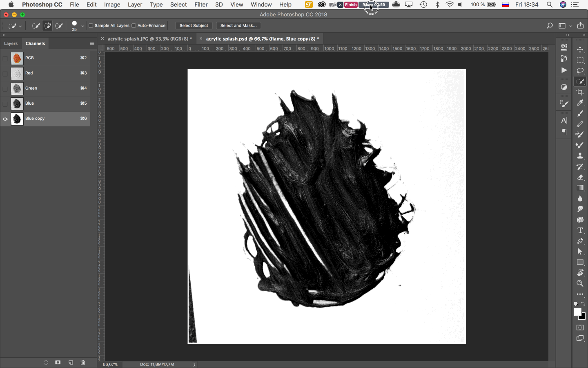Select the Crop tool

pyautogui.click(x=580, y=92)
